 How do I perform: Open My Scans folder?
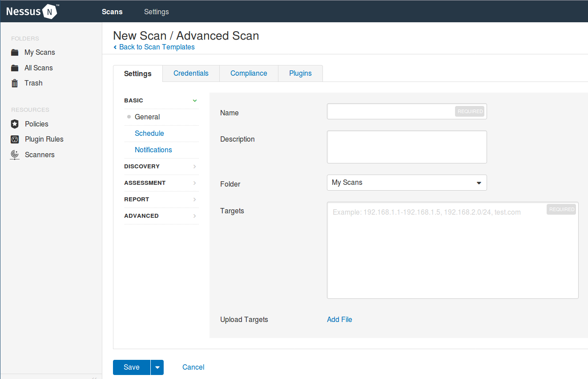[40, 53]
